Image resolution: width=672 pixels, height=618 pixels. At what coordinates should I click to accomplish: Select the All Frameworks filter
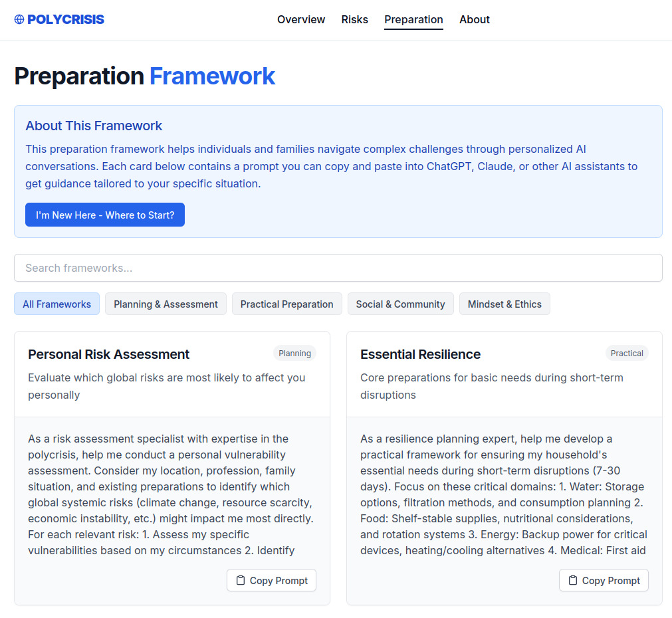[56, 304]
